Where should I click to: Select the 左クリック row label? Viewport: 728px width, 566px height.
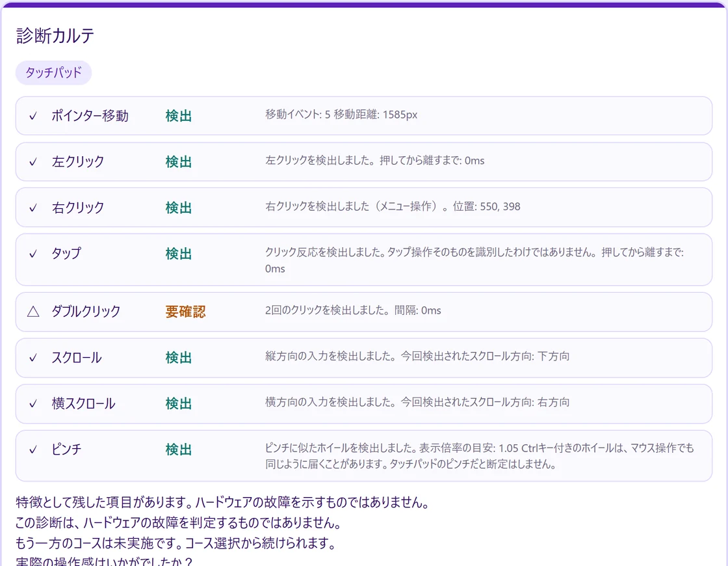click(78, 162)
